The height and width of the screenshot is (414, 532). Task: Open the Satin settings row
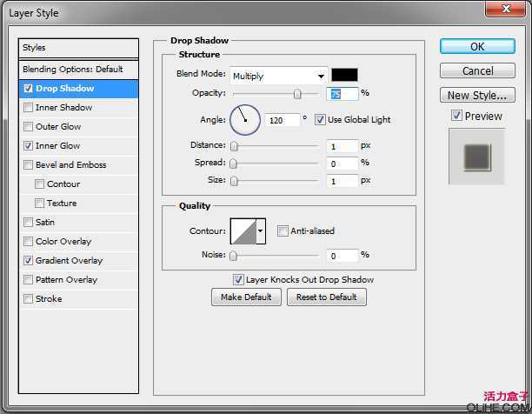click(x=78, y=223)
